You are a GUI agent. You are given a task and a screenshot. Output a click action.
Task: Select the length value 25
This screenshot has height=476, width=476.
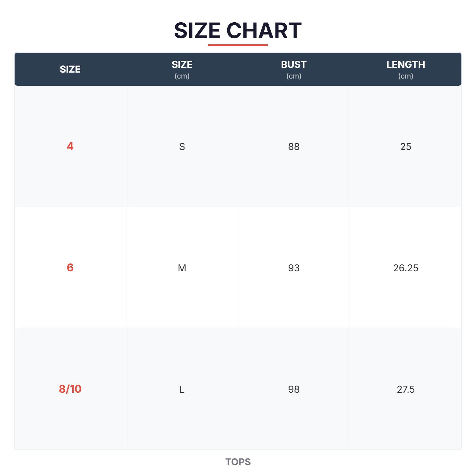point(405,147)
